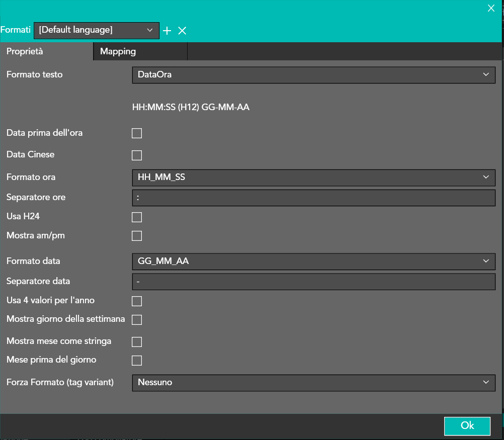Remove the current language format with X icon
The height and width of the screenshot is (440, 504).
click(182, 31)
